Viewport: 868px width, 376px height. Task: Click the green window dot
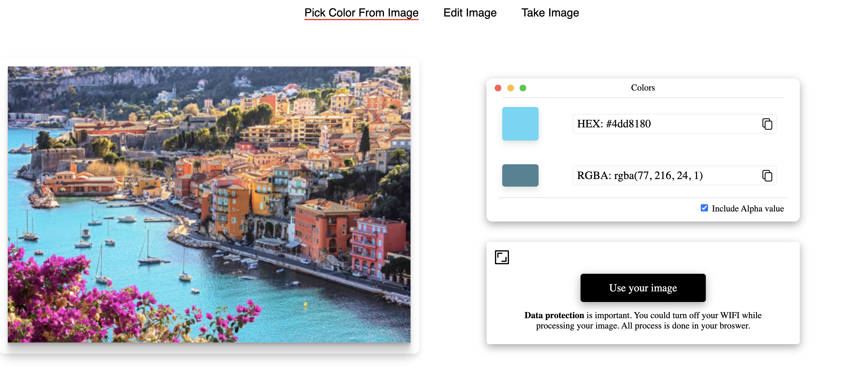(x=523, y=88)
